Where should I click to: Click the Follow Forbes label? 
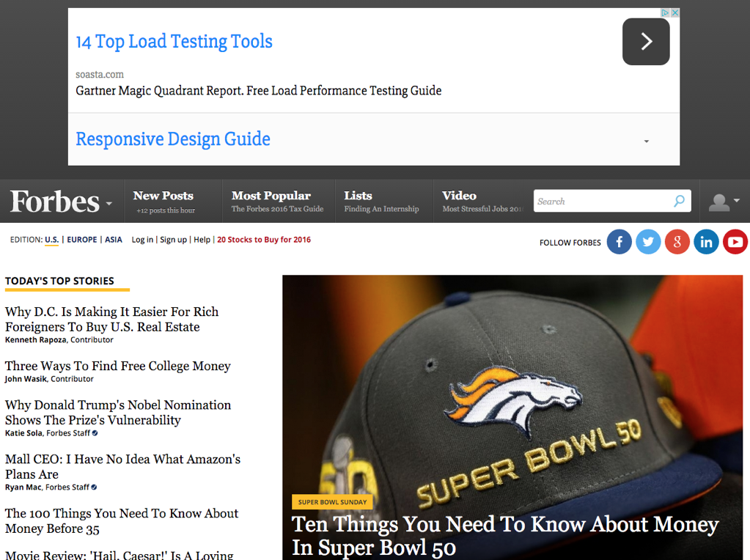click(x=570, y=243)
